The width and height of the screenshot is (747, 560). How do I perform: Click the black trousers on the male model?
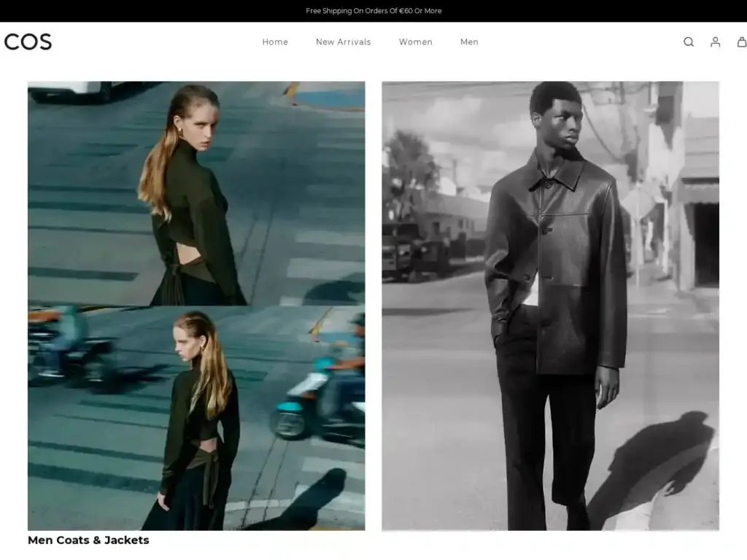[x=543, y=437]
